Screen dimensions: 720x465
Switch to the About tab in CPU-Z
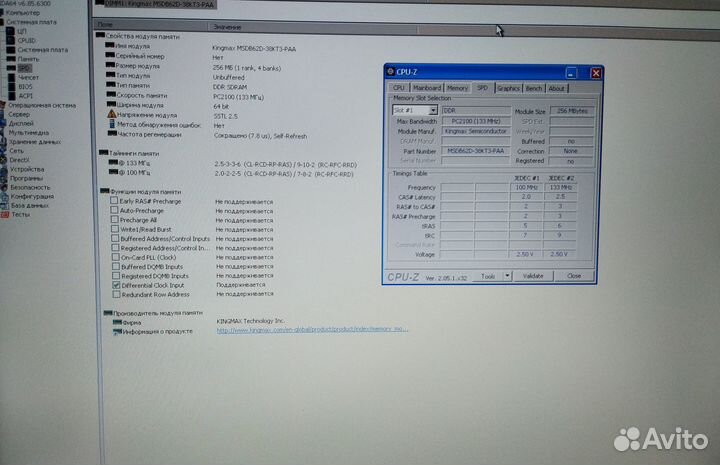tap(557, 88)
